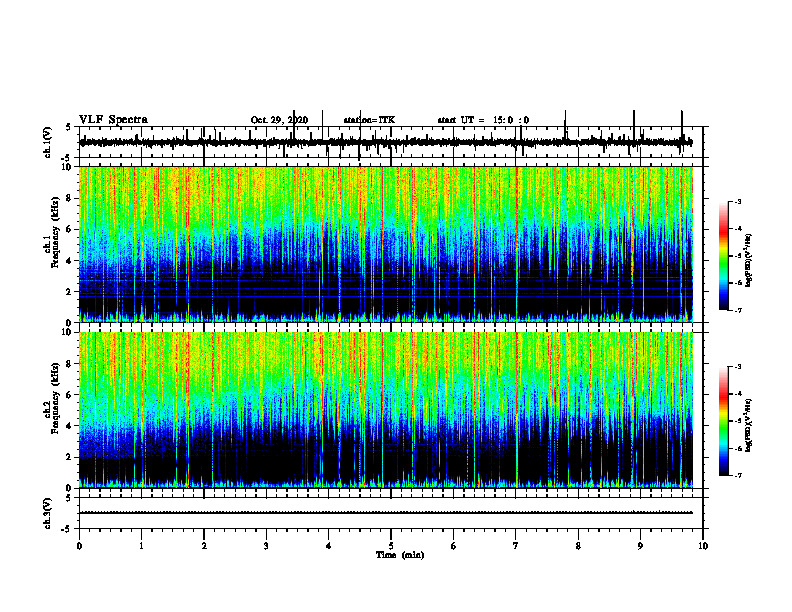This screenshot has width=792, height=612.
Task: Click the "5" tick on the Time axis
Action: [391, 546]
